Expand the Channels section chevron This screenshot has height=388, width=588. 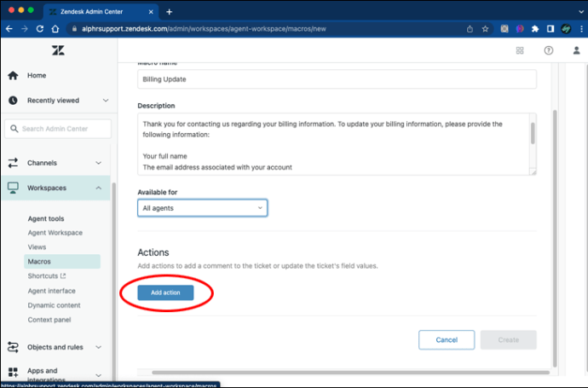tap(98, 163)
